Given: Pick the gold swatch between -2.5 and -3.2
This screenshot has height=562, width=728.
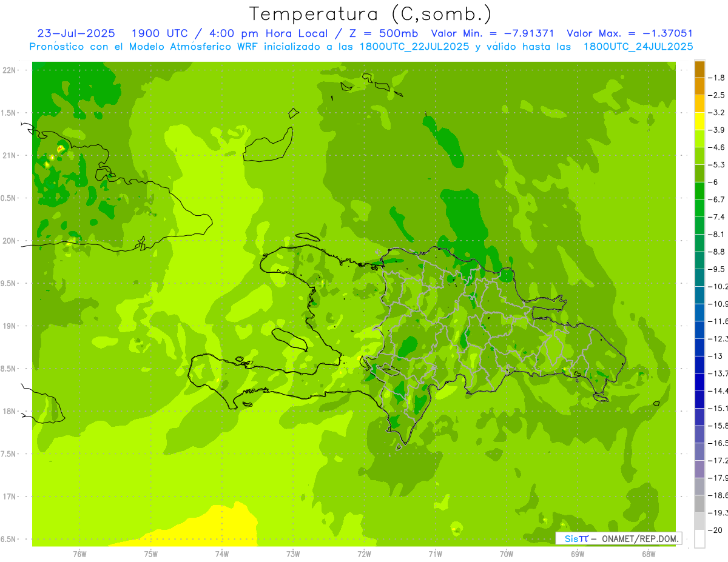Looking at the screenshot, I should coord(699,104).
